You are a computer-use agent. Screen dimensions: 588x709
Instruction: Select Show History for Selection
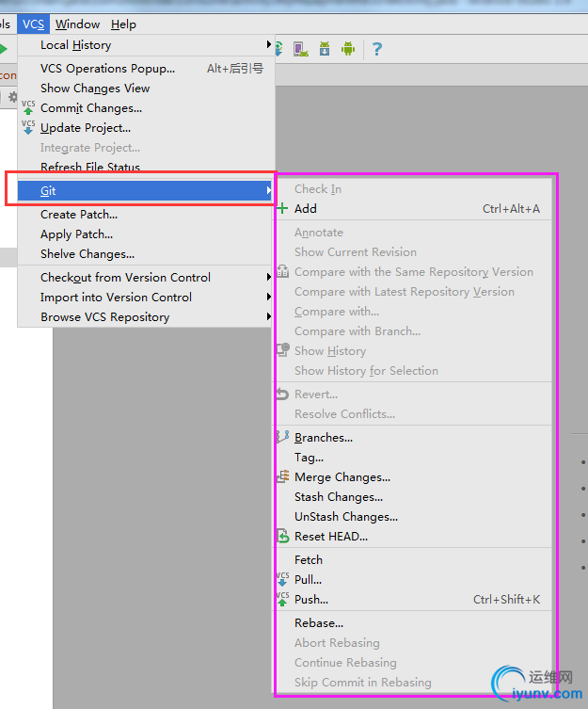click(413, 371)
